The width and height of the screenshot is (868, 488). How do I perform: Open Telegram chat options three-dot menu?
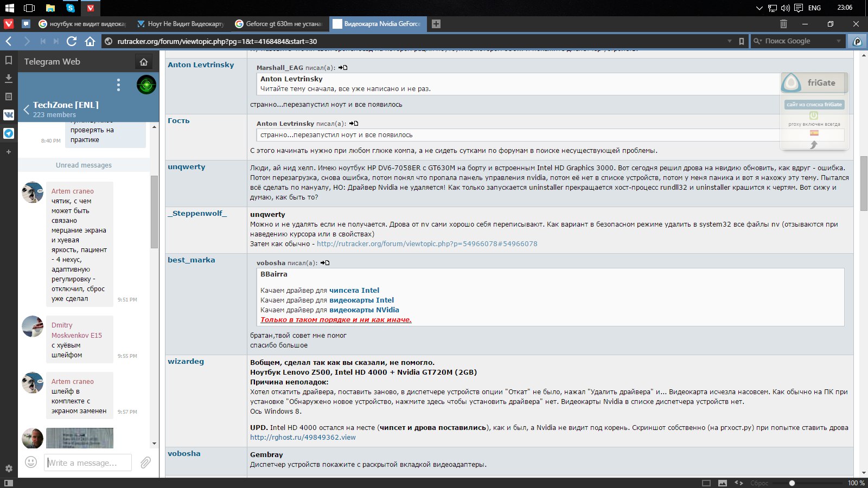pyautogui.click(x=118, y=85)
